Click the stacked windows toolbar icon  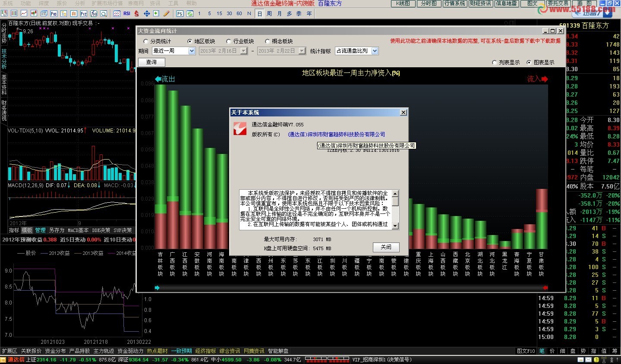click(x=44, y=13)
